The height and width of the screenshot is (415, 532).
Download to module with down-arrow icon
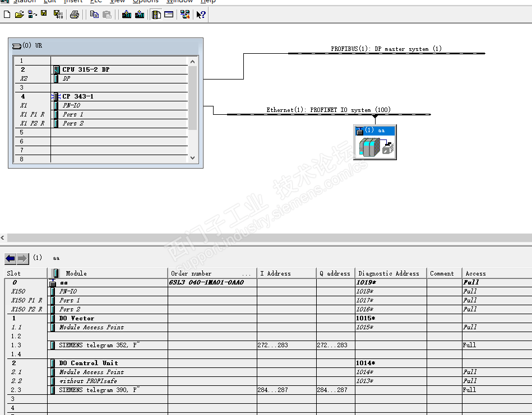pyautogui.click(x=127, y=15)
